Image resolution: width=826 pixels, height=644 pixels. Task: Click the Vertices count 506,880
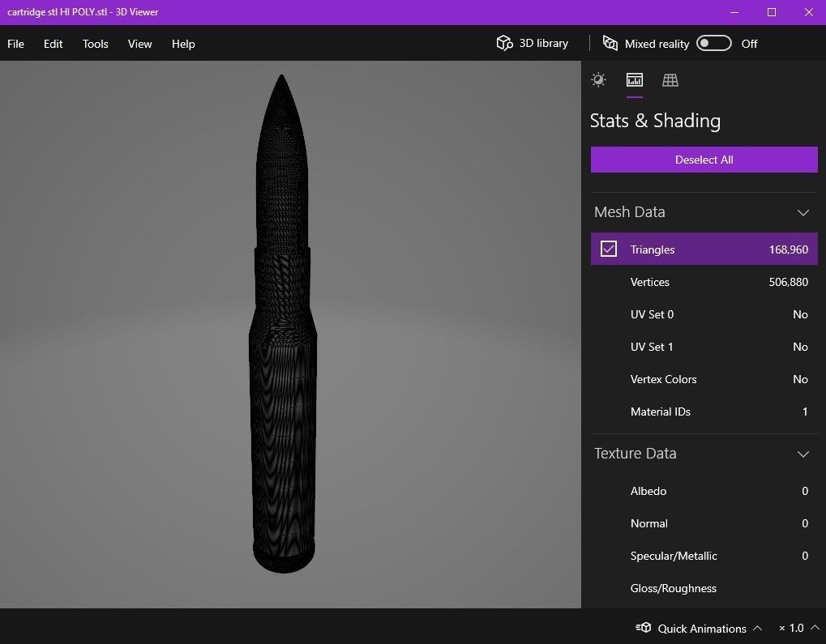(788, 282)
